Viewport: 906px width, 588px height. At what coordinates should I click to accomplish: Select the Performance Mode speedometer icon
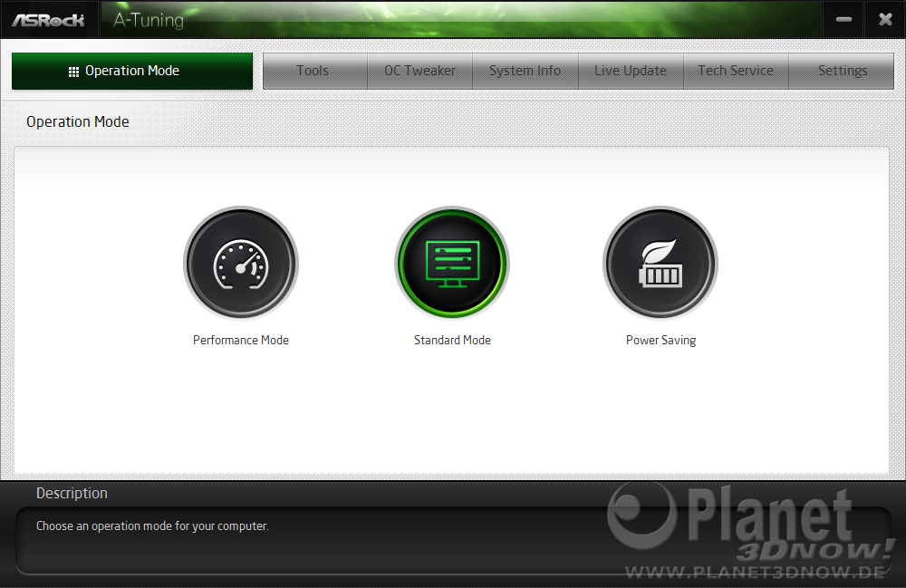pos(241,264)
